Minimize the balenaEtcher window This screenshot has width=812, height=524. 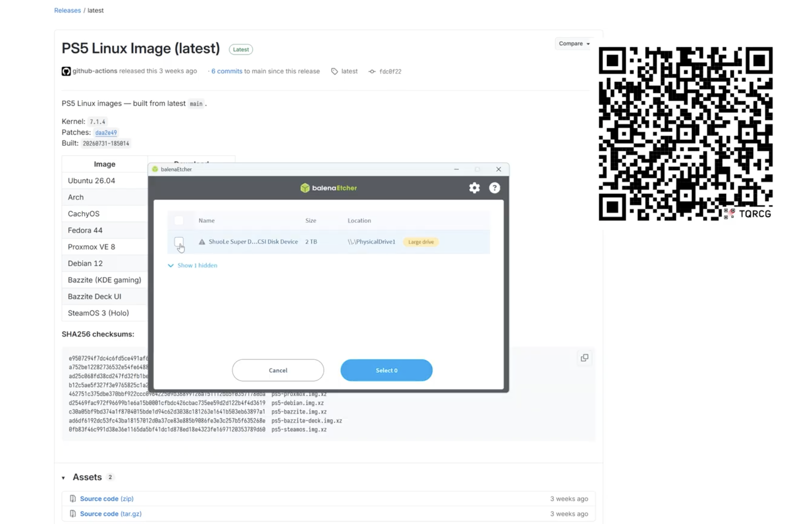pyautogui.click(x=457, y=169)
